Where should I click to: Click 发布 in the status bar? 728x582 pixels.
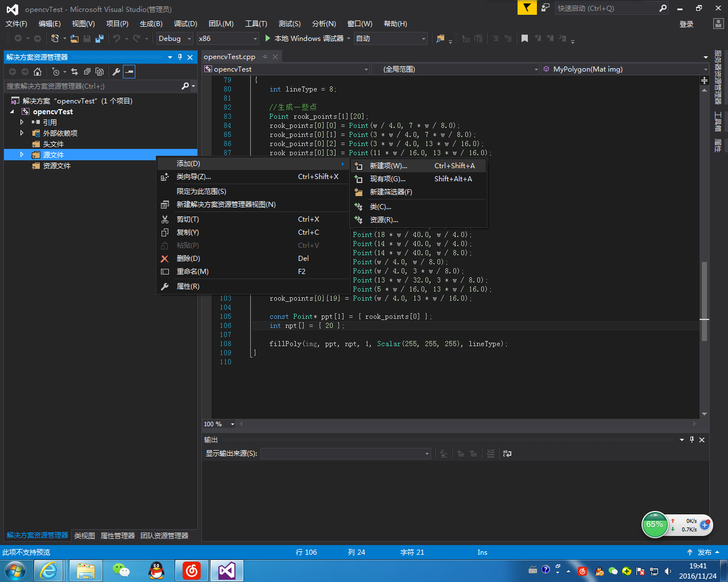pyautogui.click(x=704, y=552)
